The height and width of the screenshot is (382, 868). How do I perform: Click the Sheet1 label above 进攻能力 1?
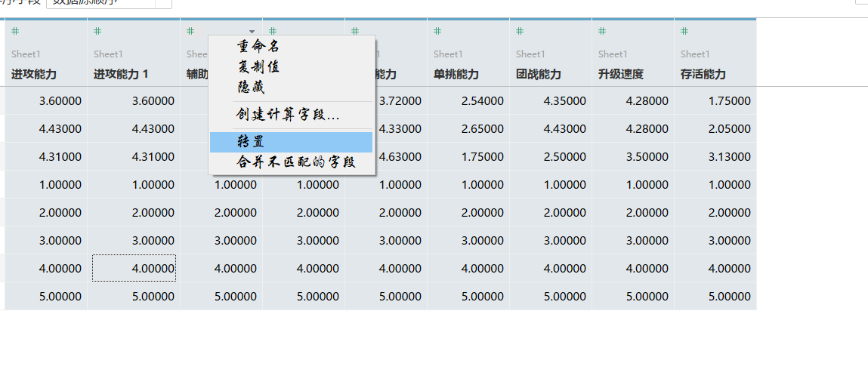(x=108, y=54)
